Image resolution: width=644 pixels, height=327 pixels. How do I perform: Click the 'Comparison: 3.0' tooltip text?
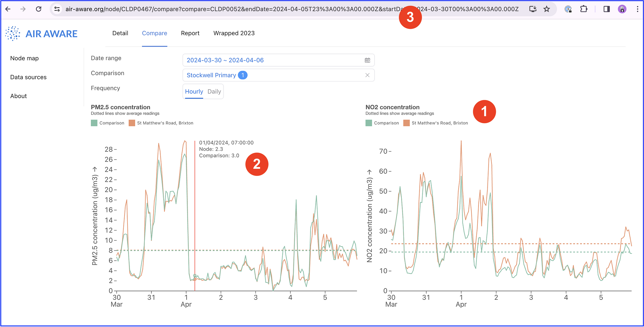[x=219, y=156]
